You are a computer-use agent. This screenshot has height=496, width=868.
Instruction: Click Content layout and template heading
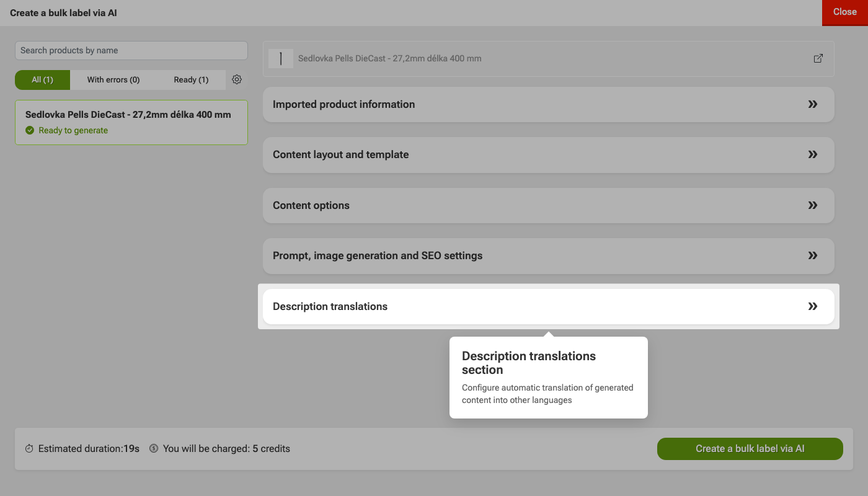tap(341, 154)
